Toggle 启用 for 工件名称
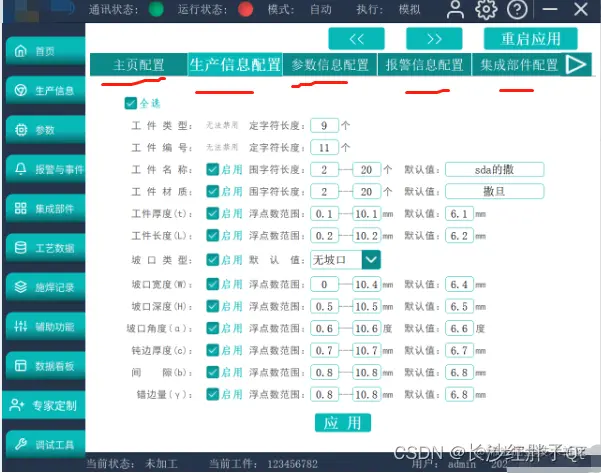 click(212, 169)
